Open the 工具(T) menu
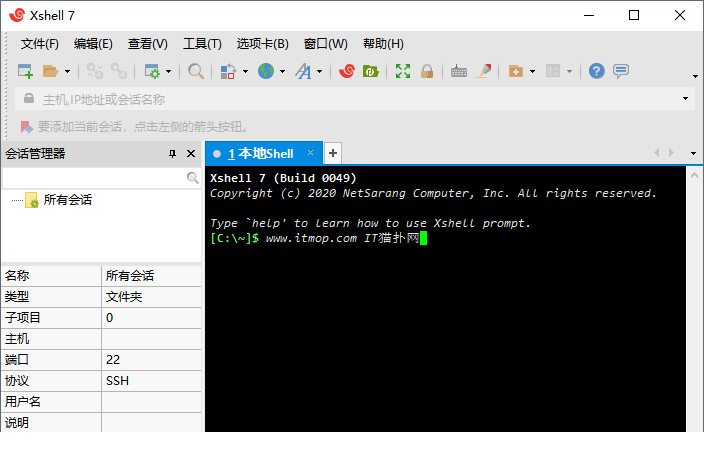The width and height of the screenshot is (704, 449). point(202,44)
